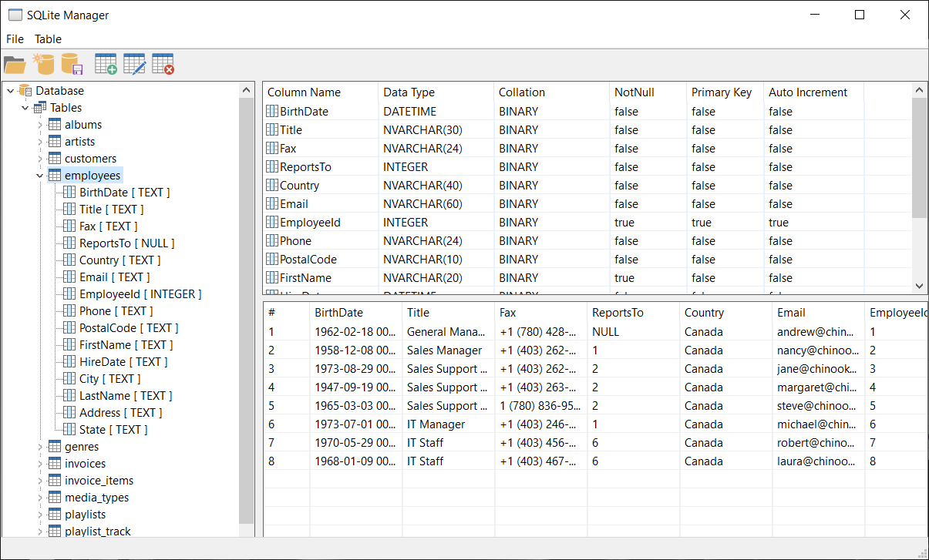This screenshot has height=560, width=929.
Task: Click the IT Manager title cell
Action: coord(448,424)
